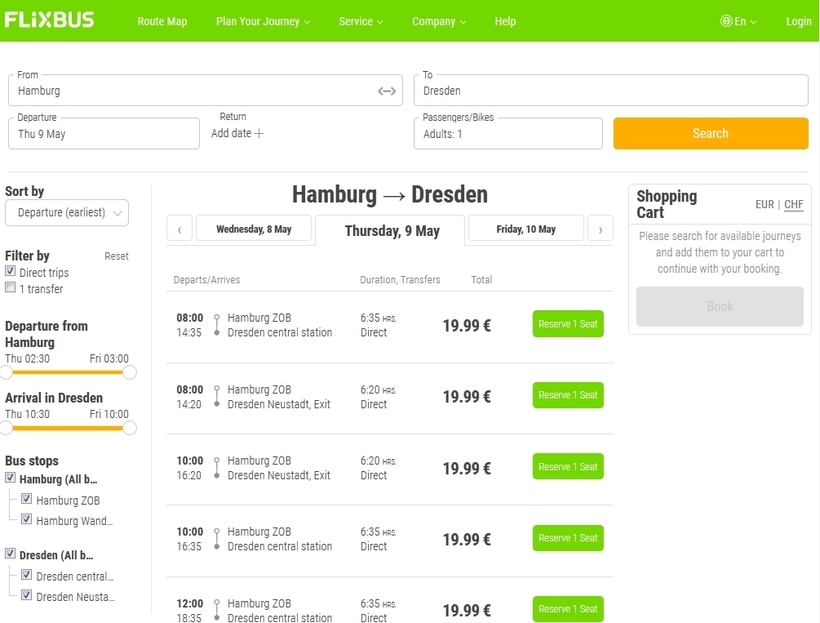
Task: Click the orange Search button
Action: click(711, 133)
